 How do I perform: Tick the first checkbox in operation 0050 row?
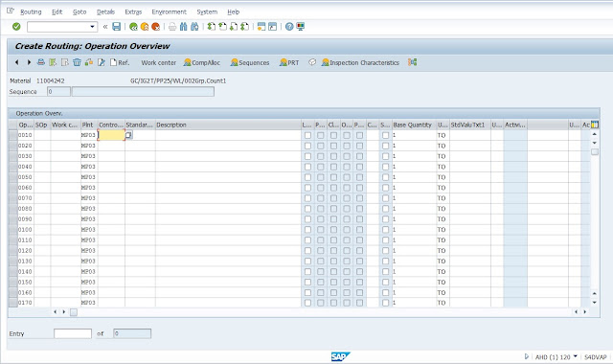tap(307, 177)
